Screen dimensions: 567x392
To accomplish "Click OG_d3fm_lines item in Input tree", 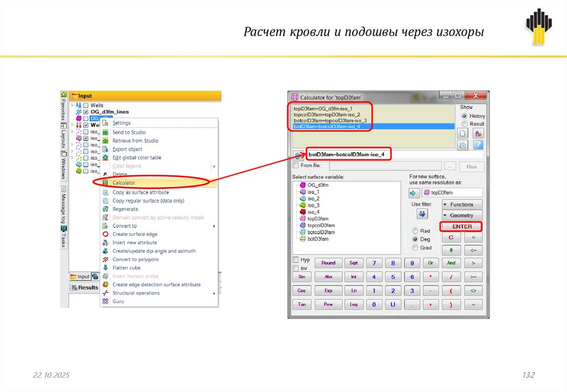I will pos(110,112).
